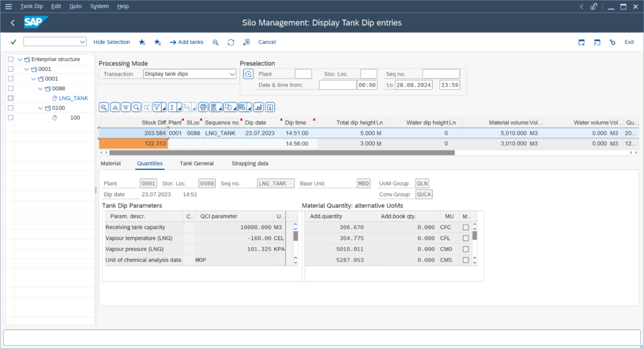Click the padlock icon in title bar
644x349 pixels.
[594, 6]
